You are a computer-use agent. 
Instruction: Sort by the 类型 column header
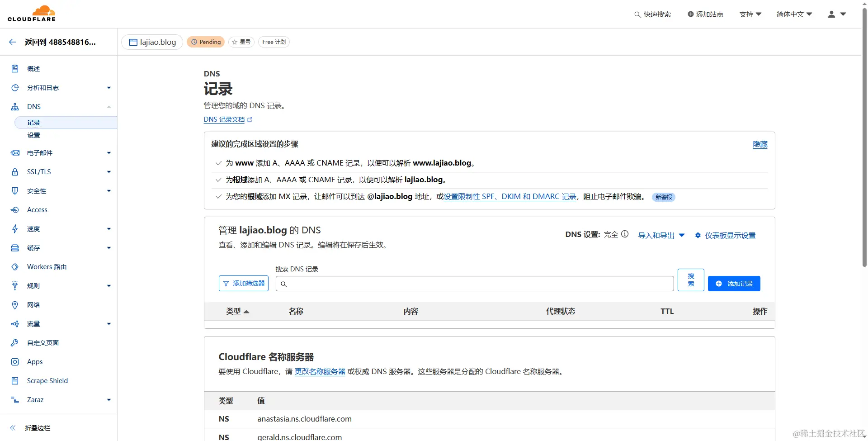238,312
